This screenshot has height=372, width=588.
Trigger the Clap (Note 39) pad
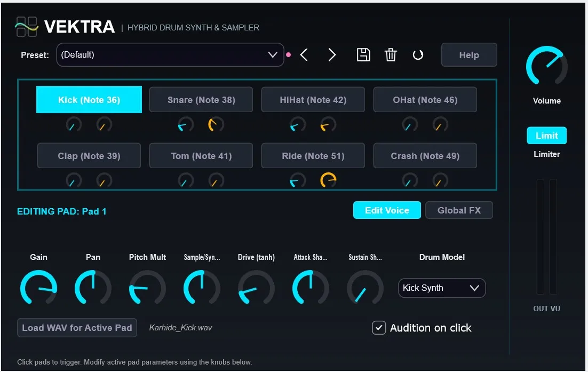(89, 156)
